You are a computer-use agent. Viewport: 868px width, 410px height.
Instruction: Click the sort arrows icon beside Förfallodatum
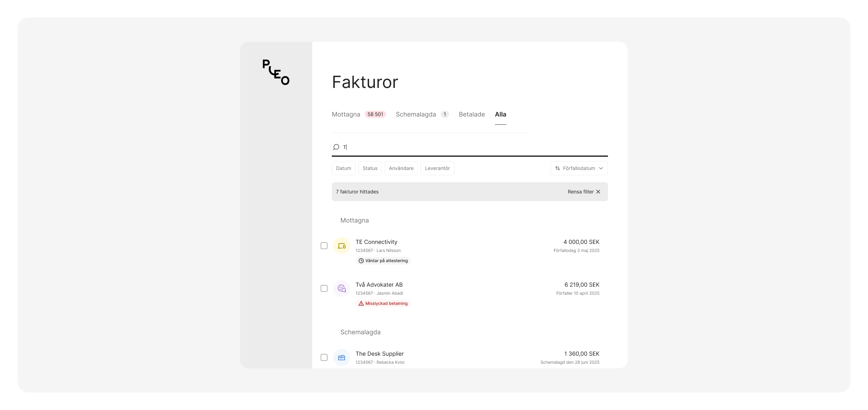coord(558,168)
